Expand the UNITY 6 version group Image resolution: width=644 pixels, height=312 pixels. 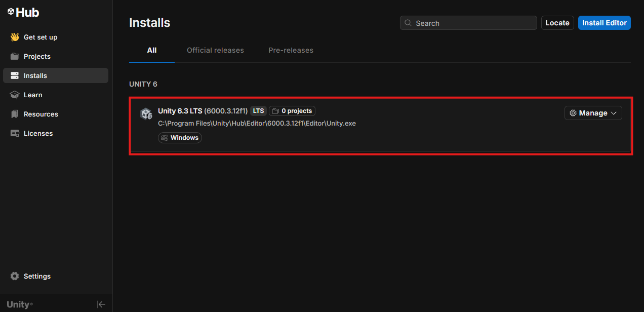pos(143,84)
